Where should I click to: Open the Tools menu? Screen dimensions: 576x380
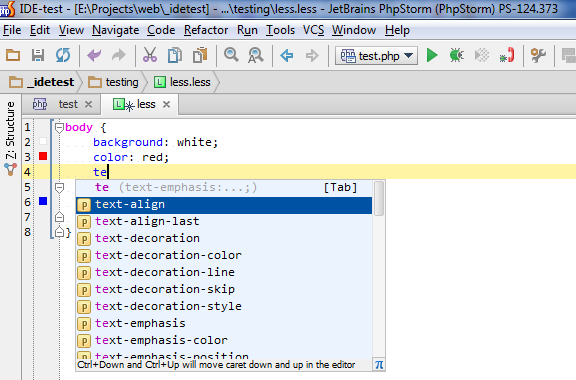[x=280, y=30]
